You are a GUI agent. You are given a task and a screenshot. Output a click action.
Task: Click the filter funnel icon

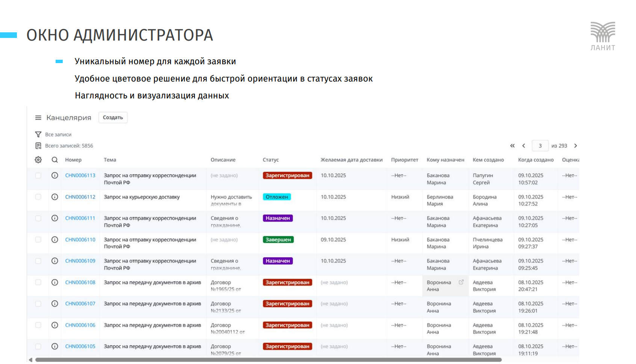[x=38, y=134]
